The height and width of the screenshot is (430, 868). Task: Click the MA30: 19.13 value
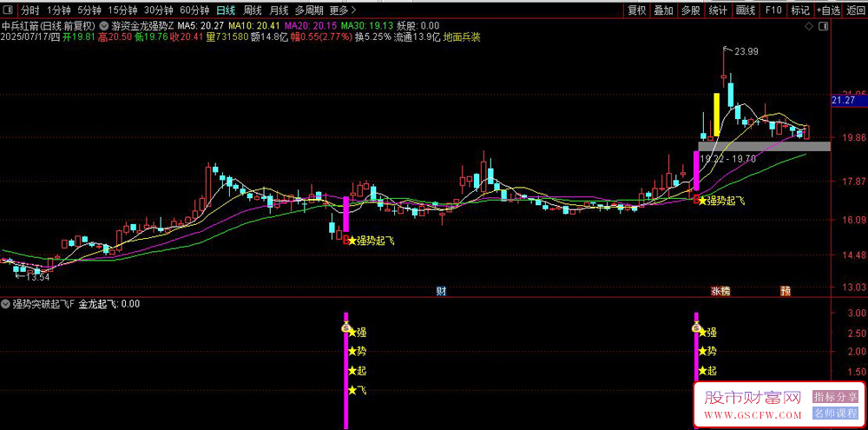pyautogui.click(x=366, y=25)
